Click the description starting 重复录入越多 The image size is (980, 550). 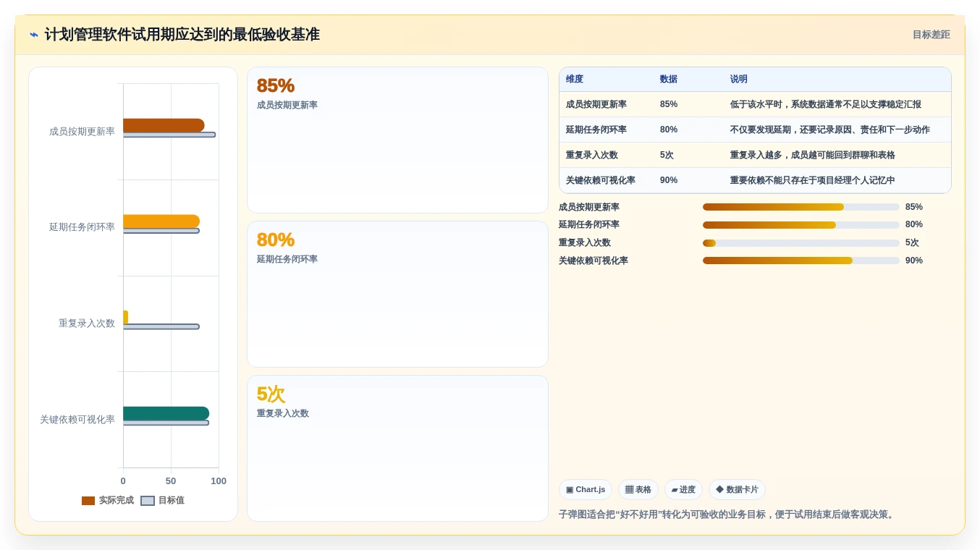(813, 156)
